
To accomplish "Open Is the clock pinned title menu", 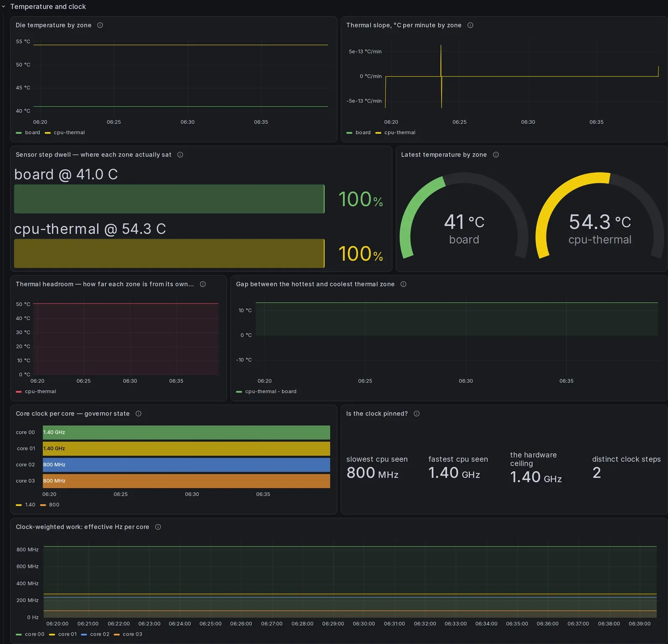I will point(377,414).
